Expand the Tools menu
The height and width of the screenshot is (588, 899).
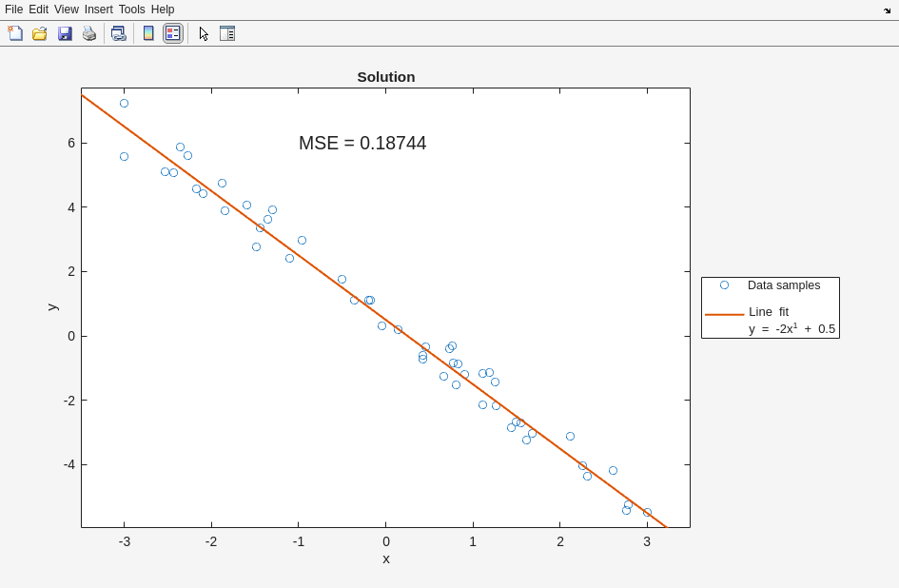click(x=132, y=10)
